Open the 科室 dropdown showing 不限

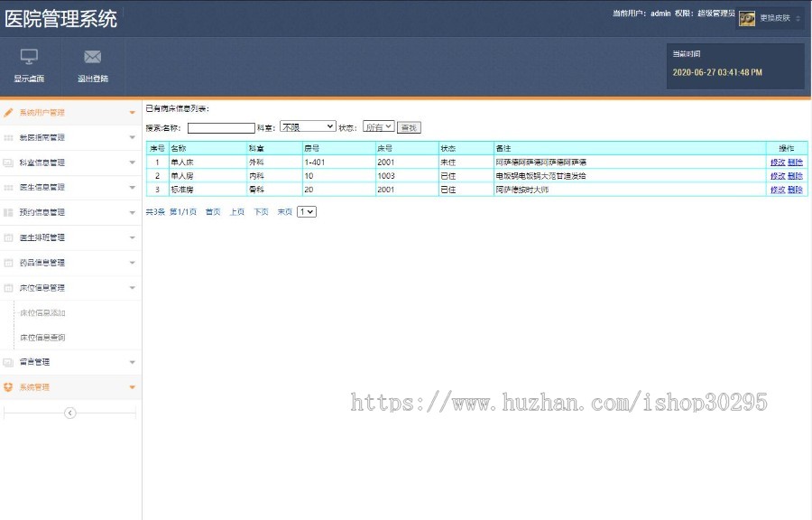point(308,126)
